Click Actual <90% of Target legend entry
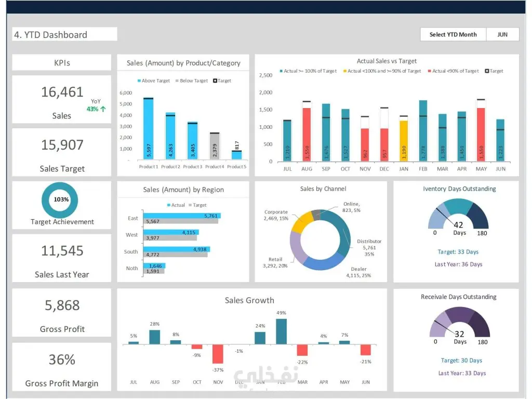The width and height of the screenshot is (532, 399). [x=453, y=71]
